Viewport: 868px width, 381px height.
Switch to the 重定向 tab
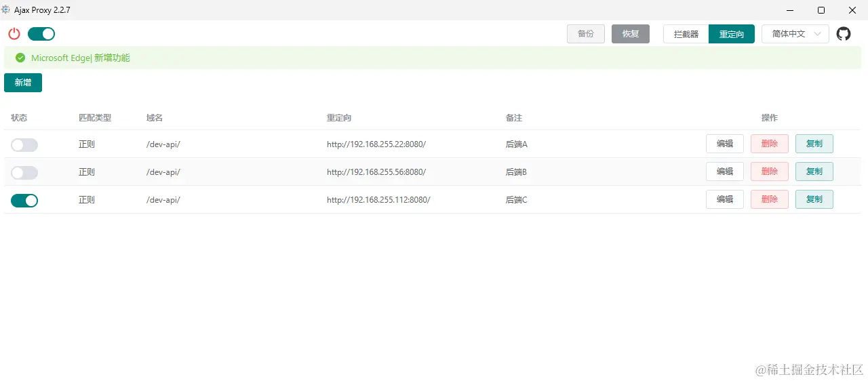click(732, 34)
